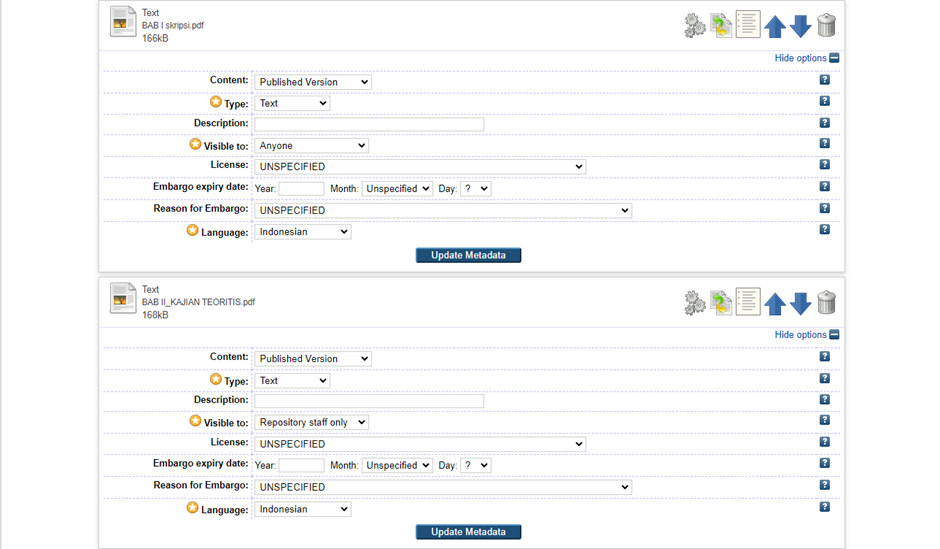This screenshot has height=549, width=940.
Task: Expand the first document's Reason for Embargo dropdown
Action: [x=443, y=211]
